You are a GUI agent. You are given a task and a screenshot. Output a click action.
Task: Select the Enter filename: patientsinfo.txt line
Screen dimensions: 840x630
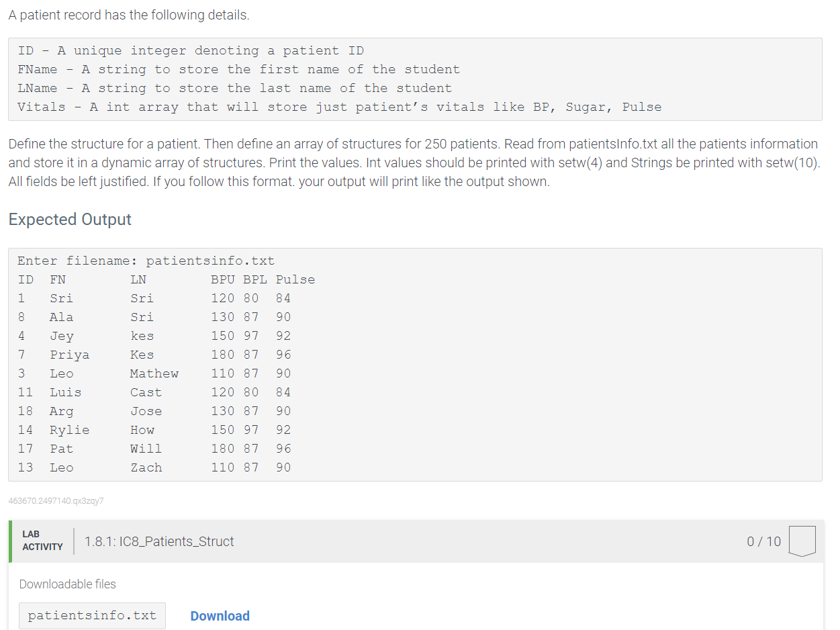(x=144, y=261)
